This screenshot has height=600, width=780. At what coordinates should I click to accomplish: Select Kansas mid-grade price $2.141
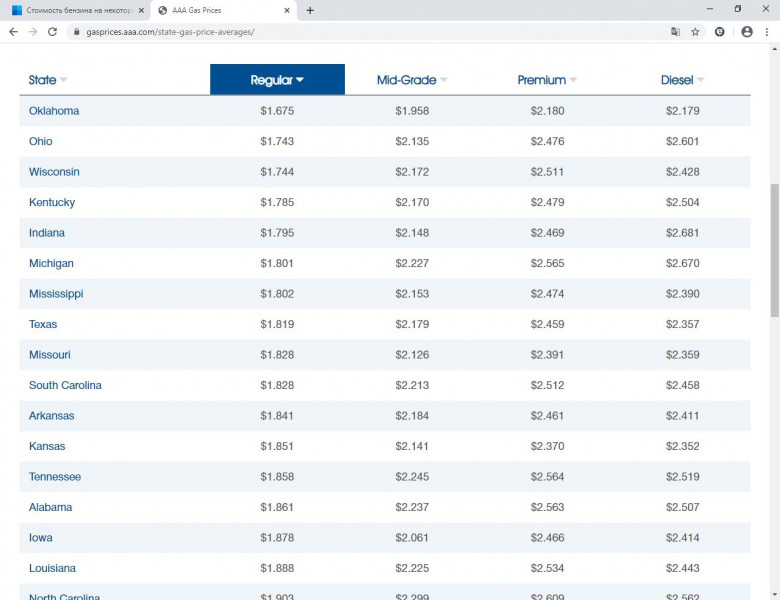(412, 446)
